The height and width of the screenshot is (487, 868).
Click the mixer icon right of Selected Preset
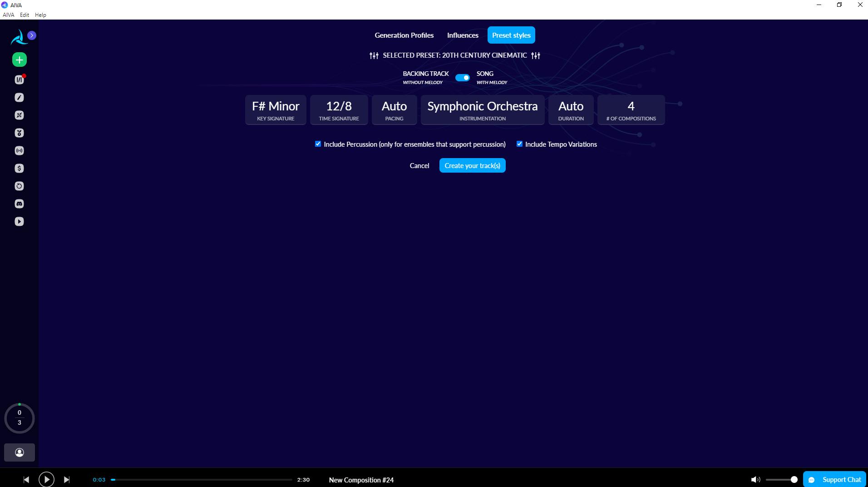536,55
